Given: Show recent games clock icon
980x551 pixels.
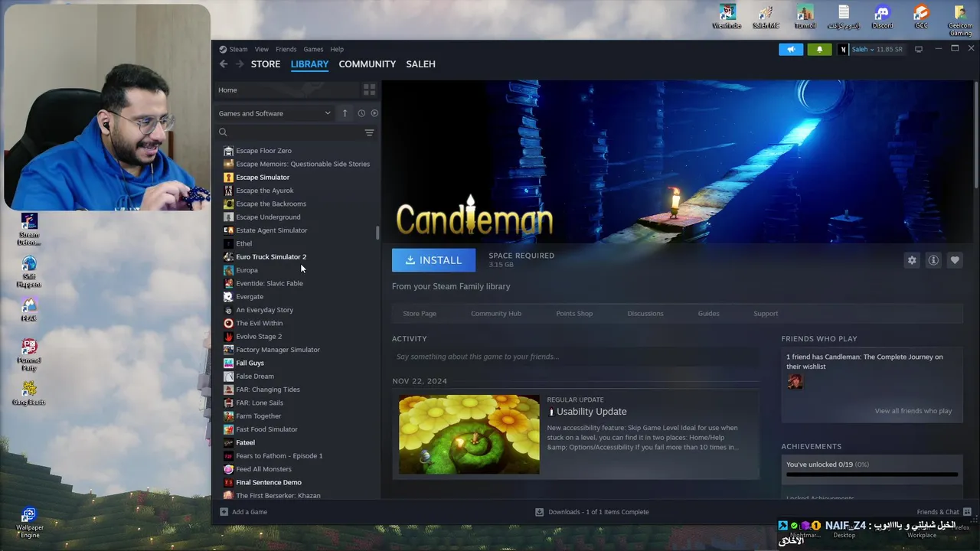Looking at the screenshot, I should point(361,113).
